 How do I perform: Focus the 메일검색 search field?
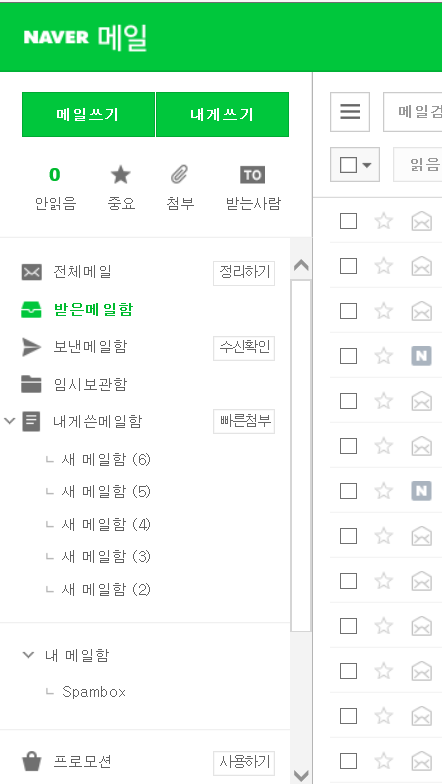coord(413,112)
